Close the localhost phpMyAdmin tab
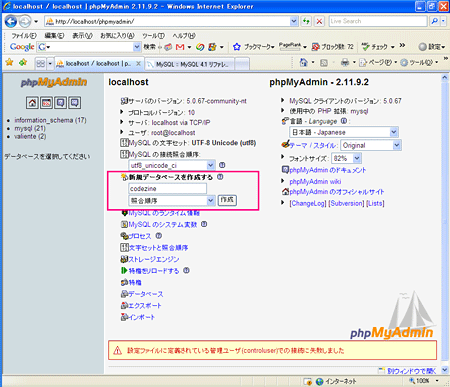450x387 pixels. 138,63
